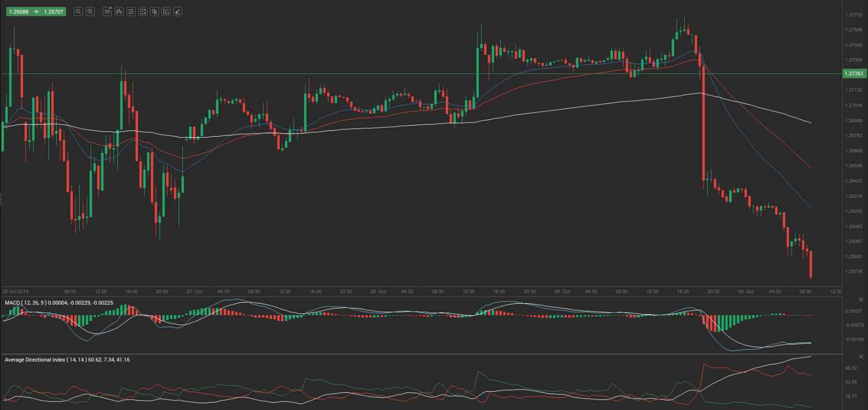The height and width of the screenshot is (410, 868).
Task: Click the divider between MACD and ADX panels
Action: pos(419,354)
